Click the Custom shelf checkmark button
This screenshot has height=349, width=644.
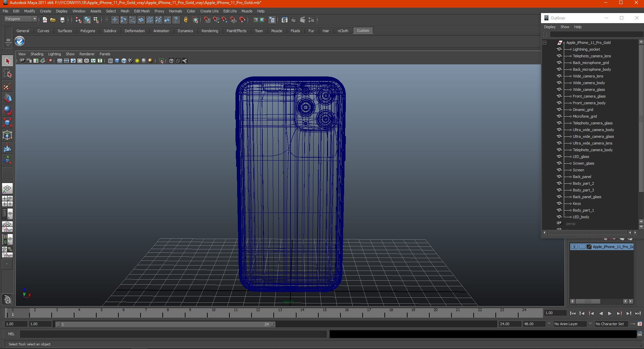tap(20, 41)
